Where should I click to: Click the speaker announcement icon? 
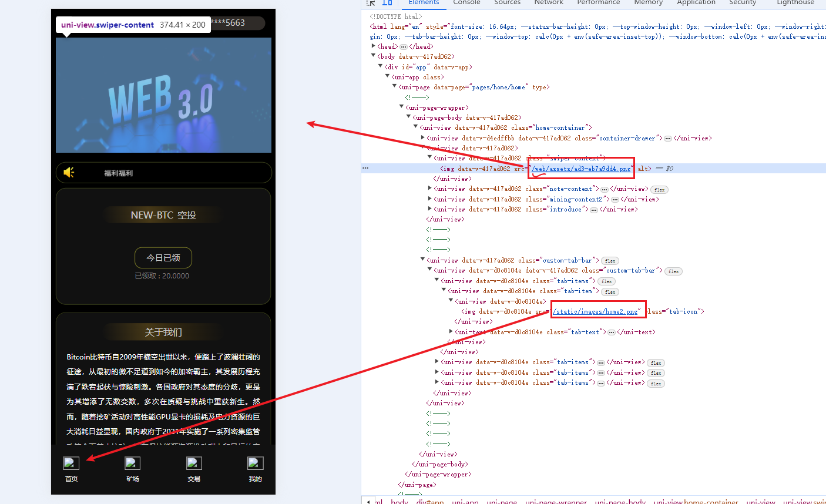click(69, 172)
